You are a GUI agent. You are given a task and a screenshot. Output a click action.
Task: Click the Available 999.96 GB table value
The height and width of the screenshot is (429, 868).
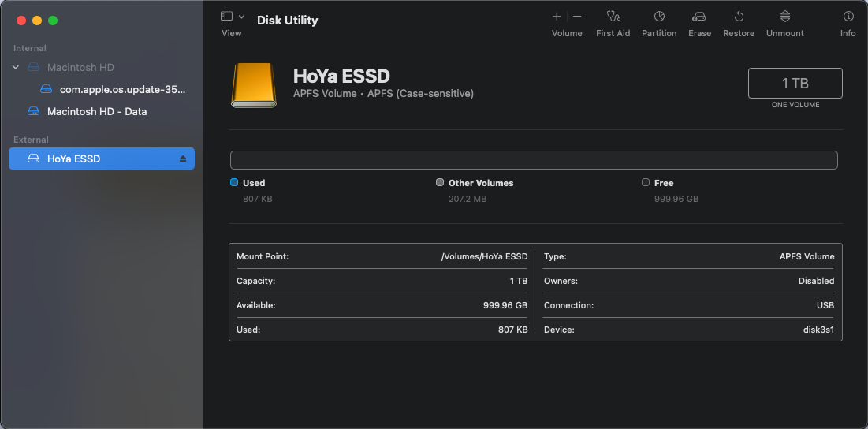point(505,305)
